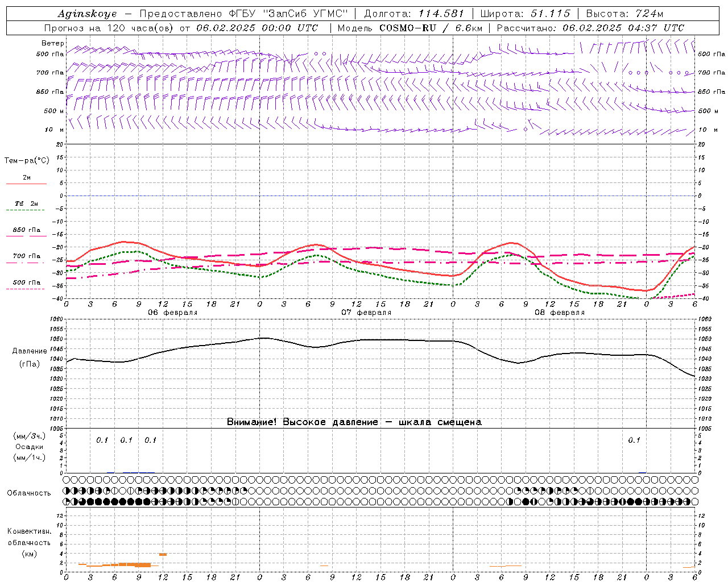Click the "Td 2м" legend entry
728x582 pixels.
tap(27, 203)
